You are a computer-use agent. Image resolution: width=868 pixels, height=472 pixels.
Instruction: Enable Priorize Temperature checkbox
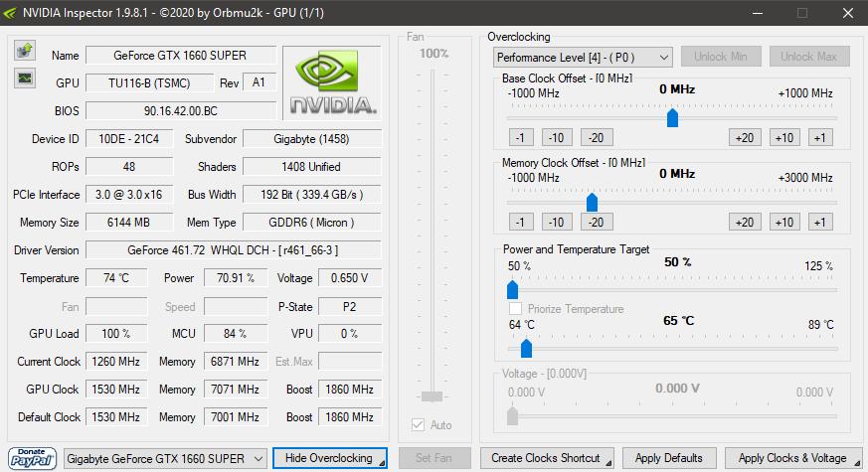tap(515, 309)
